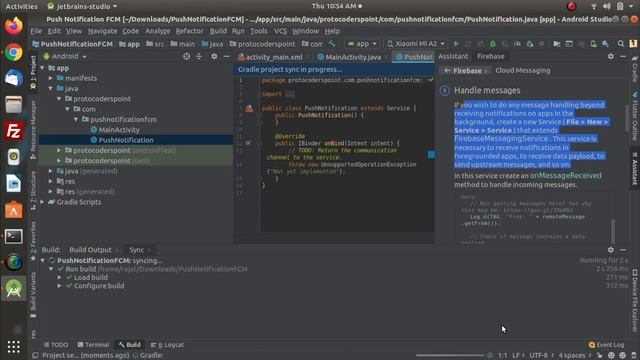
Task: Open the Search Everywhere magnifier icon
Action: [620, 44]
